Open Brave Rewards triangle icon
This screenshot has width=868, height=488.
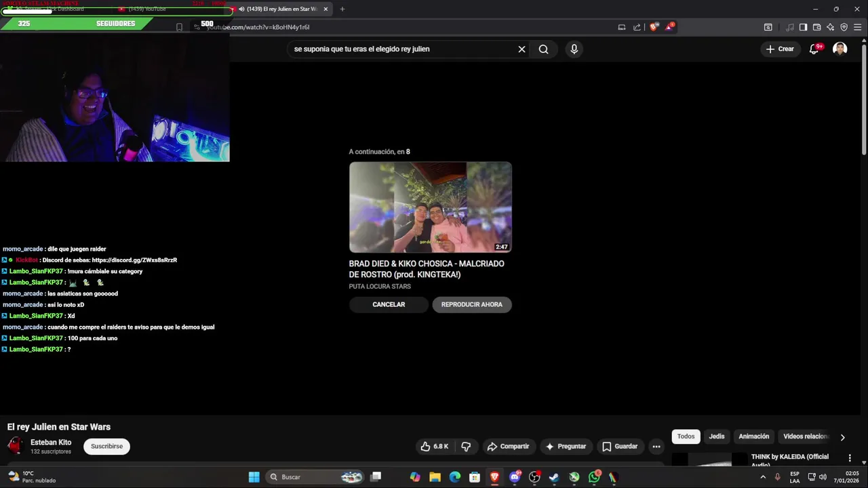pyautogui.click(x=670, y=27)
